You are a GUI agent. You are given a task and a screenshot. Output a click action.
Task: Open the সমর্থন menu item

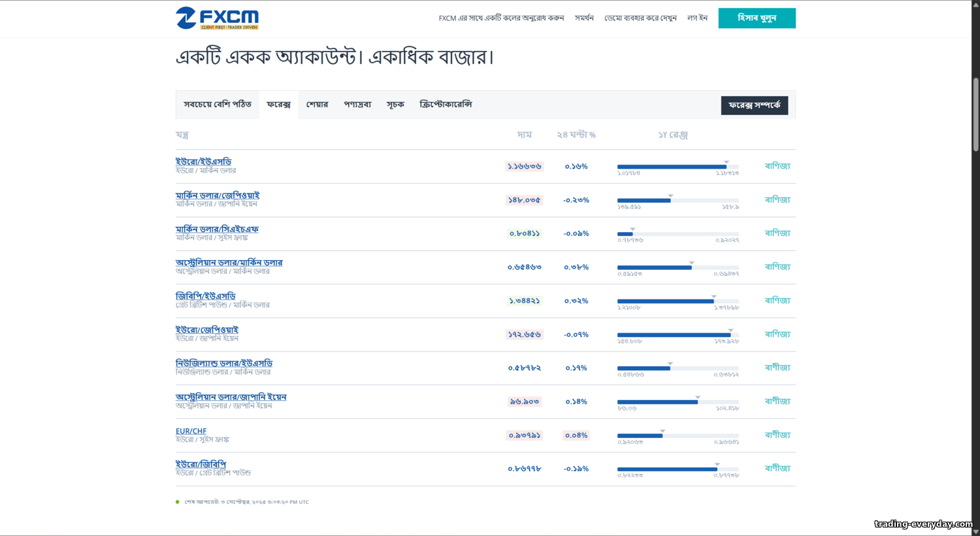pyautogui.click(x=584, y=18)
